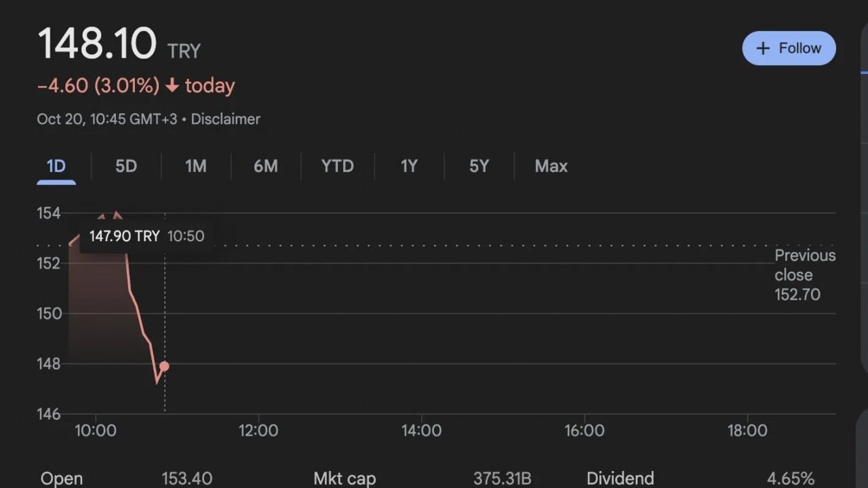Click the price marker dot on chart
This screenshot has width=868, height=488.
pos(164,366)
